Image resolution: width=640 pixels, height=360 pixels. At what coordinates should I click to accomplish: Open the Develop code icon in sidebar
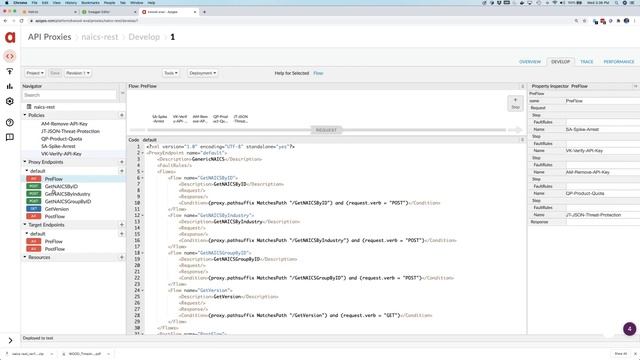click(x=10, y=56)
